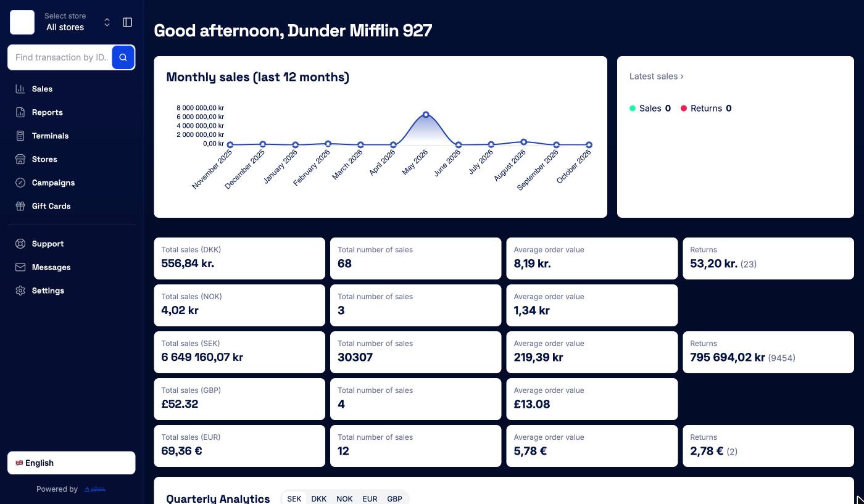
Task: Click the white store logo square
Action: click(x=22, y=22)
